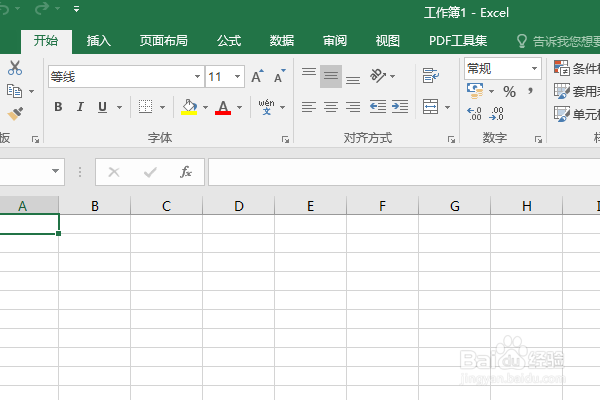
Task: Switch to the 插入 tab
Action: [x=99, y=41]
